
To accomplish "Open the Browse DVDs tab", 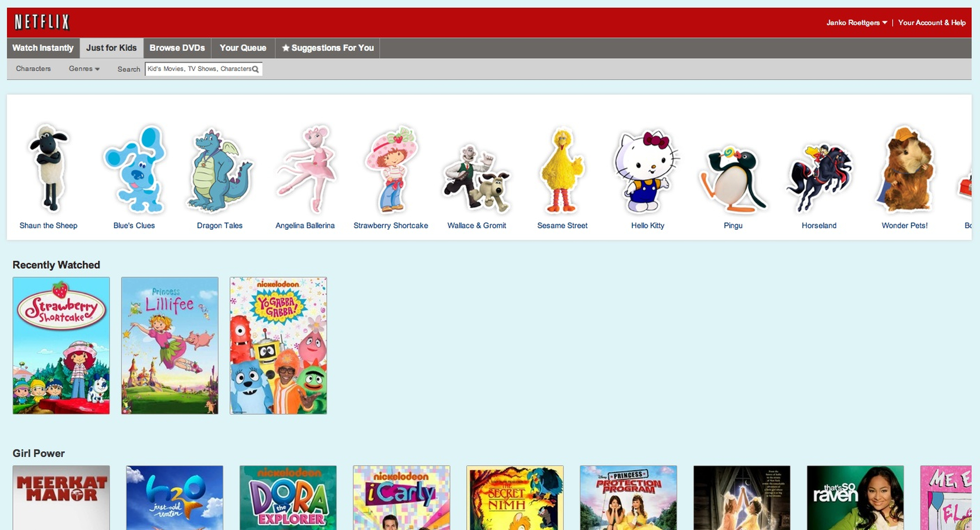I will 177,48.
